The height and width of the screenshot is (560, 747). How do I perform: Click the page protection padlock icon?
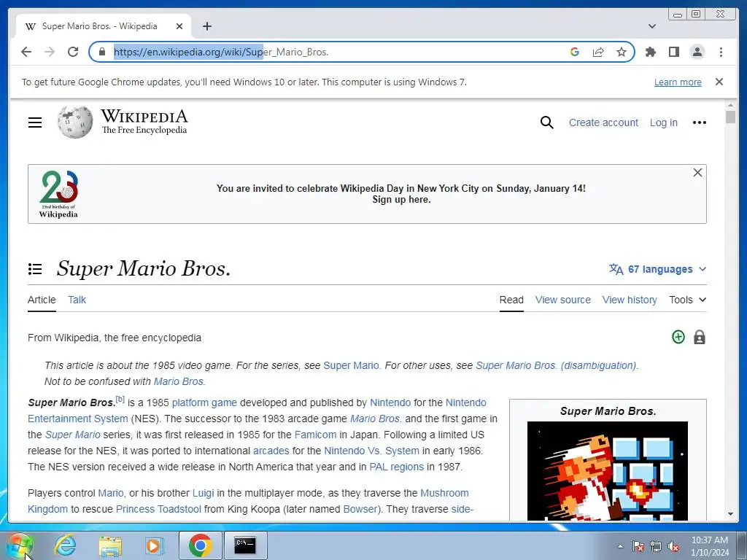[x=700, y=337]
